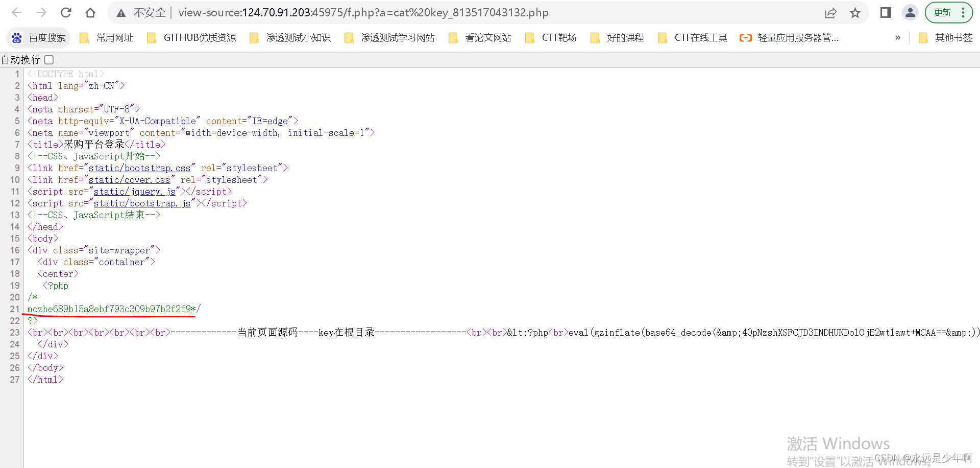
Task: Toggle the browser side panel
Action: (886, 13)
